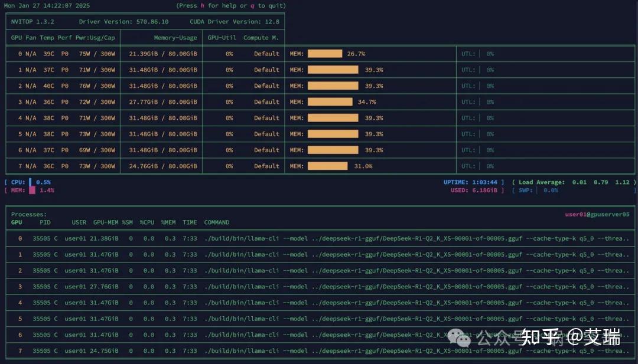638x364 pixels.
Task: Click the SWP usage indicator
Action: tap(538, 190)
